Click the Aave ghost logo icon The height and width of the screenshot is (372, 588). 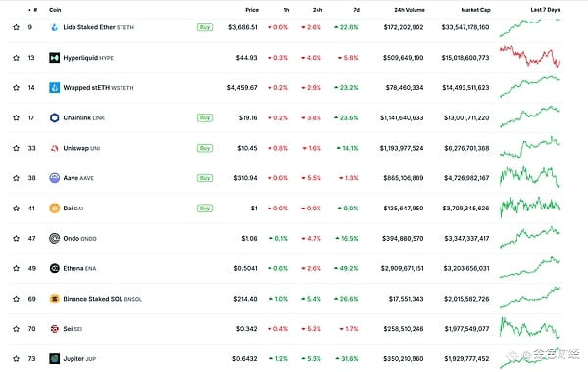[x=54, y=178]
